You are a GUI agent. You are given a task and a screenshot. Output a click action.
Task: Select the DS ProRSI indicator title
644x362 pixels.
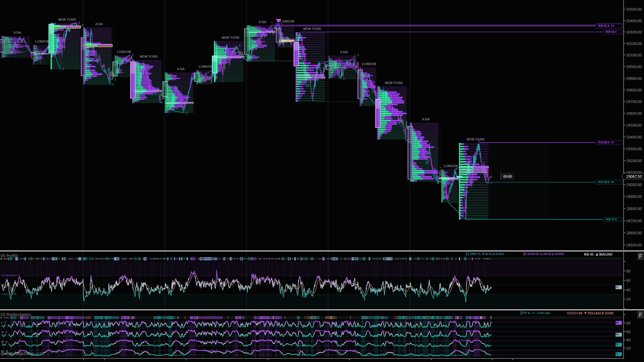[9, 256]
